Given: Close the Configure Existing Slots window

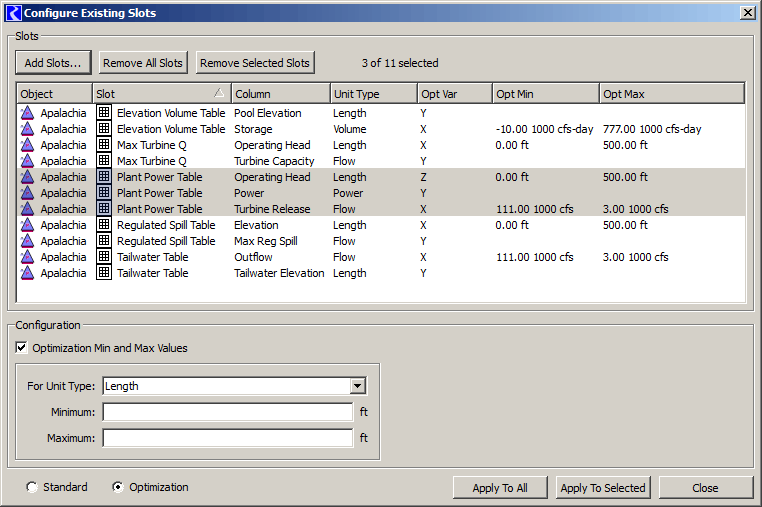Looking at the screenshot, I should pyautogui.click(x=747, y=13).
